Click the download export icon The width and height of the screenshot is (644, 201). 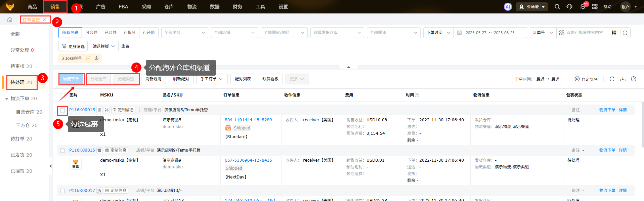[622, 79]
